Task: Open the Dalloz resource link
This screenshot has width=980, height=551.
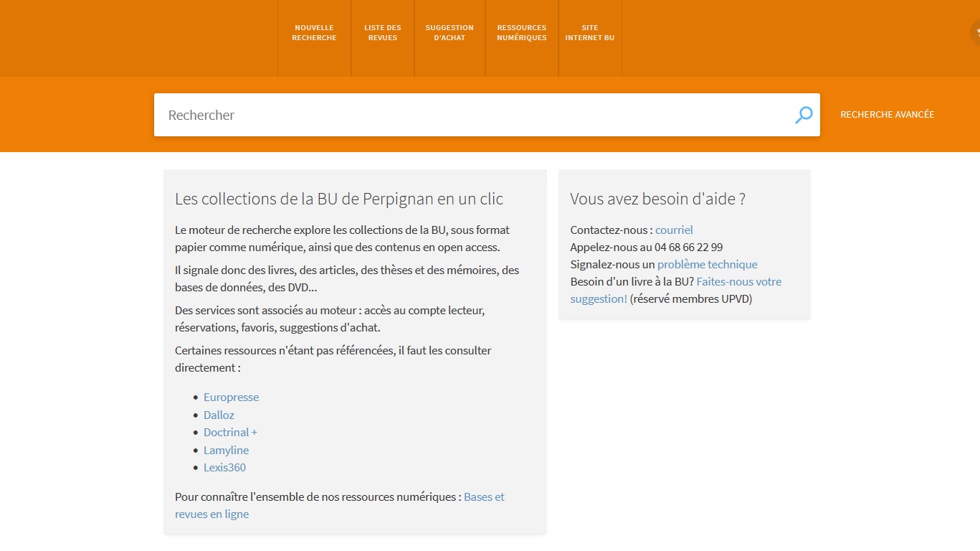Action: [219, 415]
